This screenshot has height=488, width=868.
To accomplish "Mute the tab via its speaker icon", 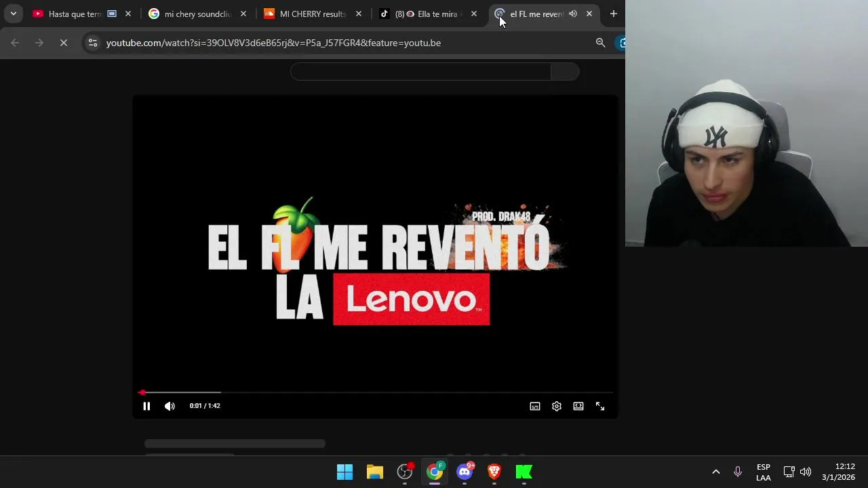I will [573, 14].
